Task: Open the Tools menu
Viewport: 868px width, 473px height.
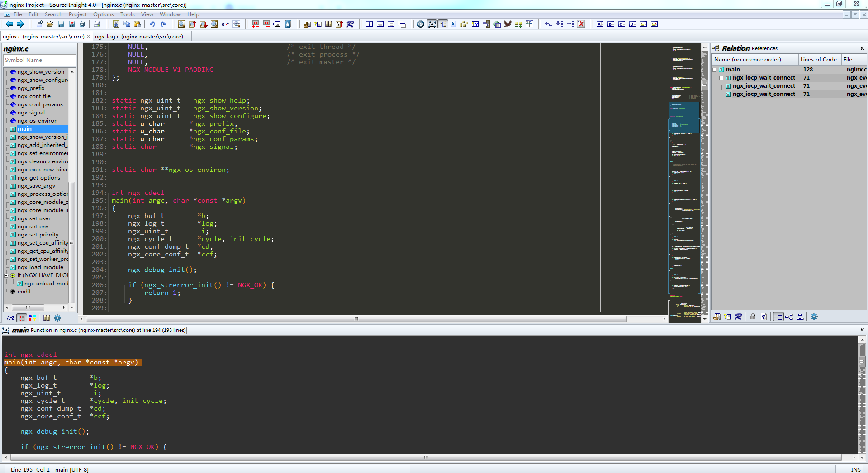Action: (128, 14)
